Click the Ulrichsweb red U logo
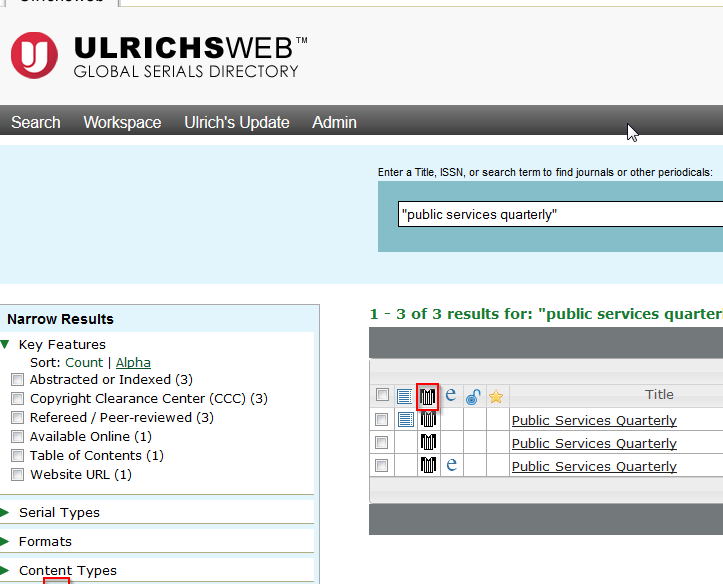The image size is (723, 584). [35, 55]
